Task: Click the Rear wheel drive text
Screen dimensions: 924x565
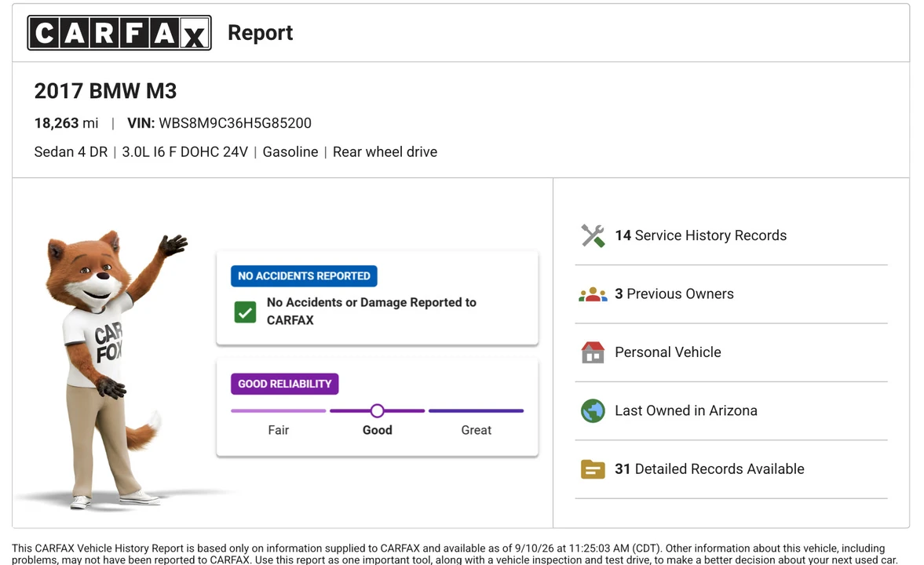Action: 385,152
